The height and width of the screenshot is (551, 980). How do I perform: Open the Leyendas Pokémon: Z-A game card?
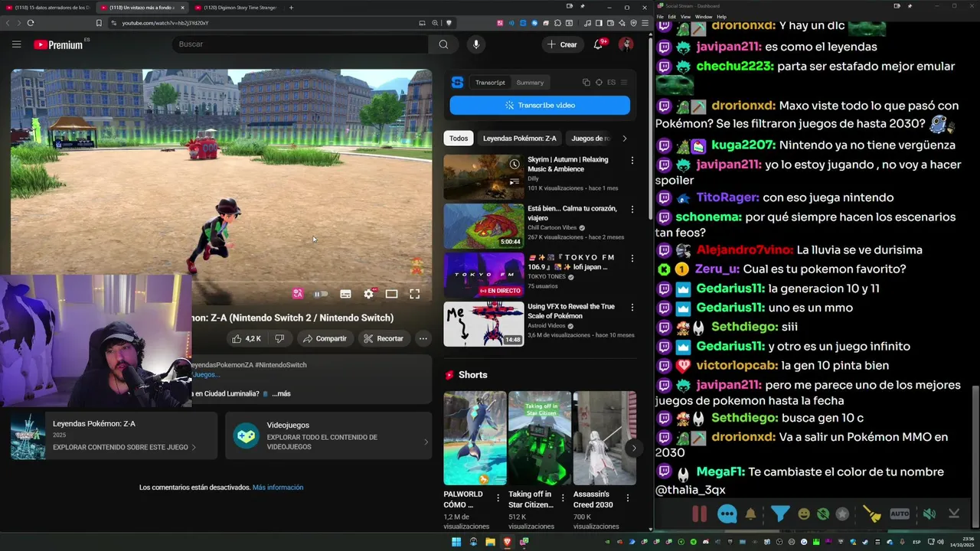point(114,435)
